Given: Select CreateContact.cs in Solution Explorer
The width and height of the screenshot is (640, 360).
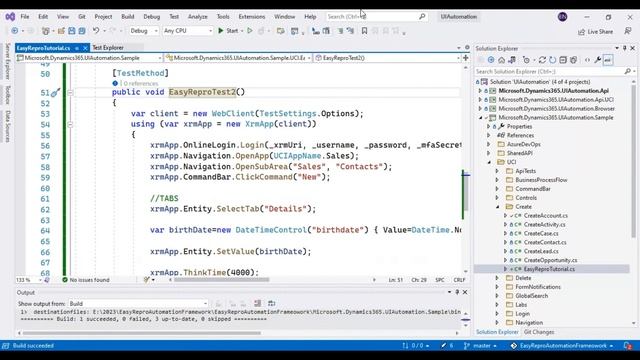Looking at the screenshot, I should [545, 242].
